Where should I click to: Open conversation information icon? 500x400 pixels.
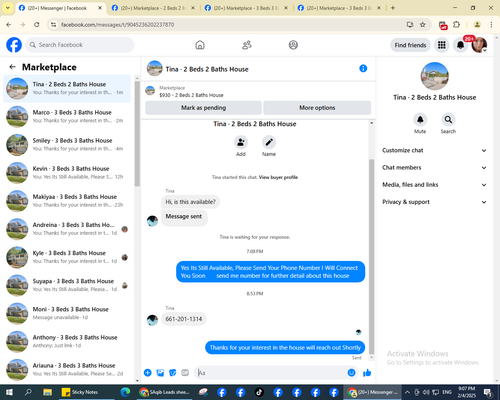[363, 68]
